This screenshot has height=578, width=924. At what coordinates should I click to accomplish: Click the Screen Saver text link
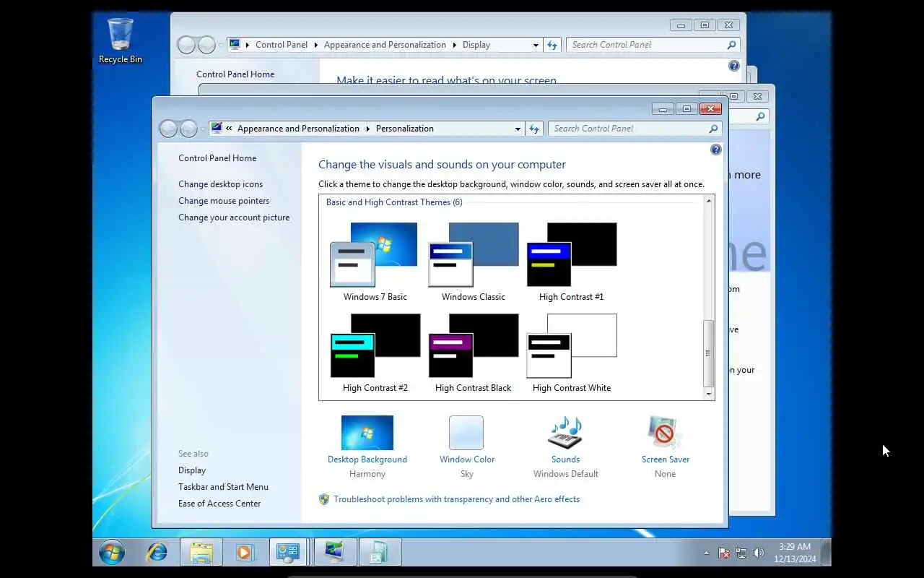click(666, 460)
